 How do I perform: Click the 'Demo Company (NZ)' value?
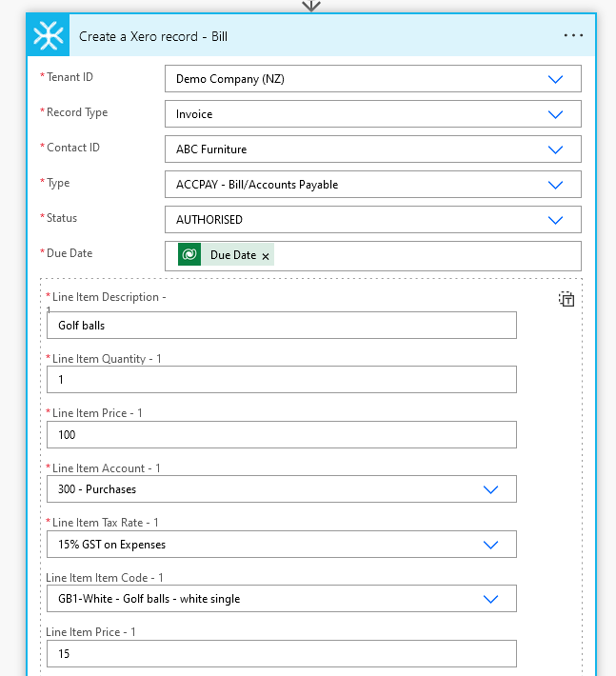click(x=230, y=79)
